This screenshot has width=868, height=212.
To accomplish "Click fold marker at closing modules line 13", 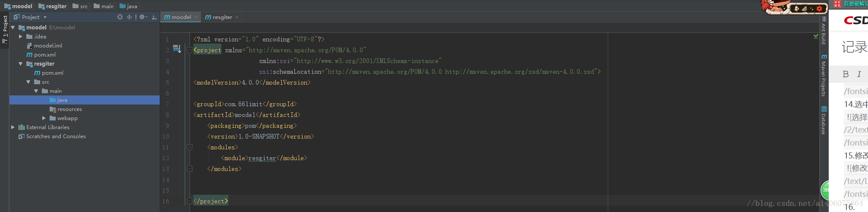I will pos(189,169).
